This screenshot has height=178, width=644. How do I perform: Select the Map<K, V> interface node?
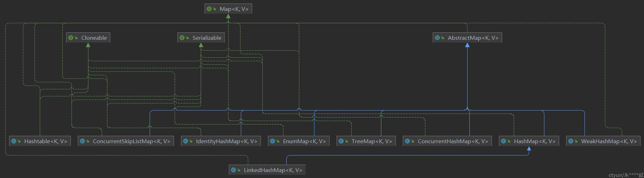click(x=228, y=9)
